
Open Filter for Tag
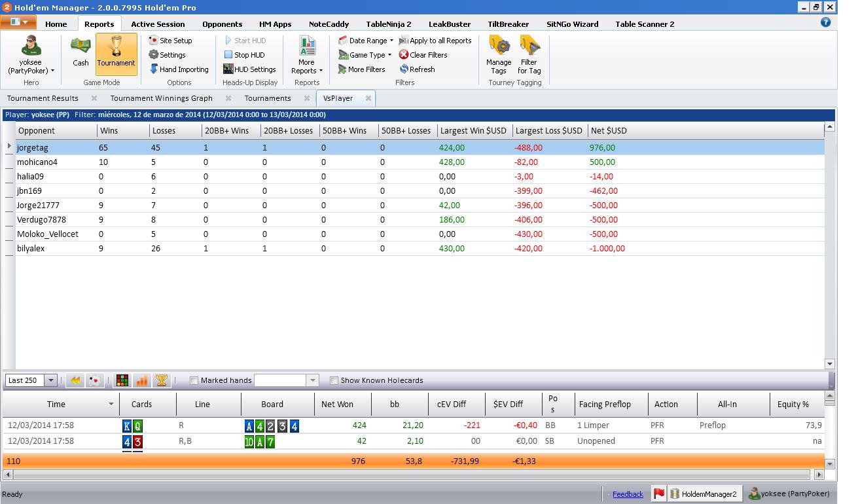pyautogui.click(x=529, y=56)
